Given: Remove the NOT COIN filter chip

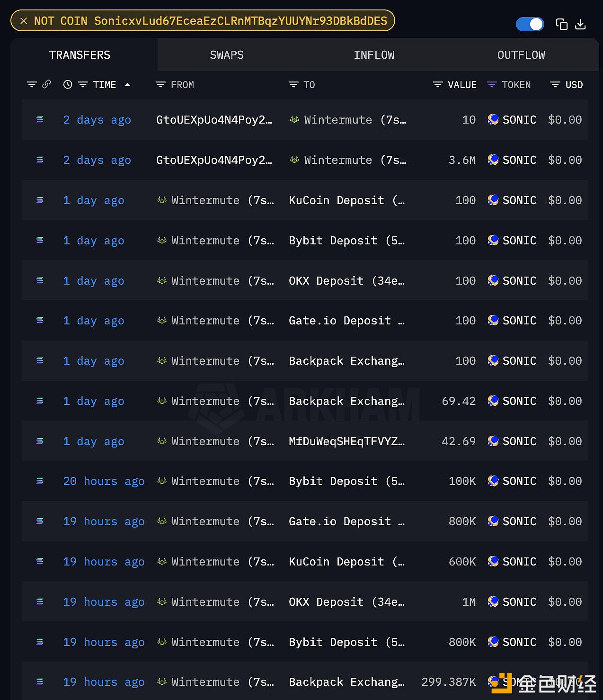Looking at the screenshot, I should click(x=24, y=21).
